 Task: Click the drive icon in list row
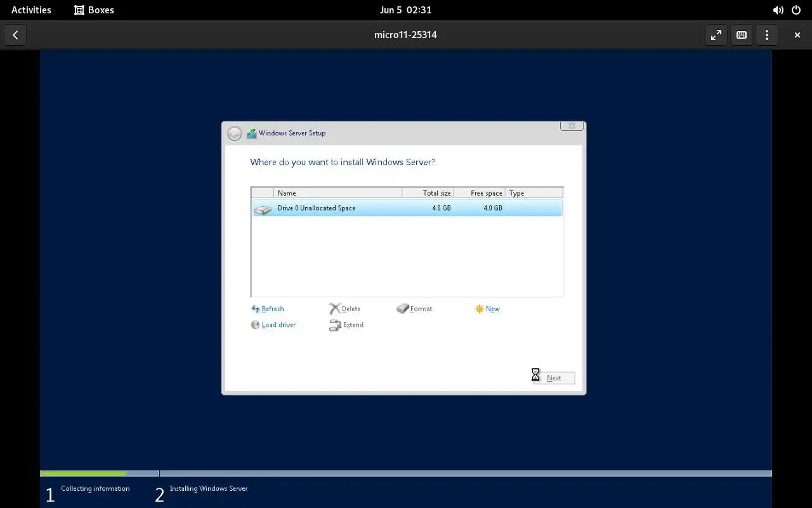tap(263, 209)
